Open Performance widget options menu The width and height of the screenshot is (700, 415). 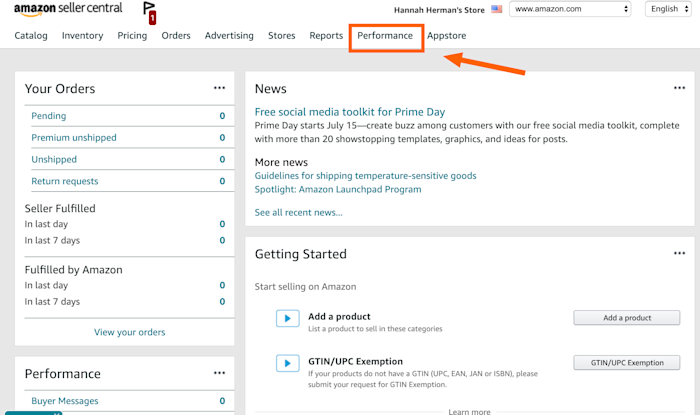coord(219,373)
